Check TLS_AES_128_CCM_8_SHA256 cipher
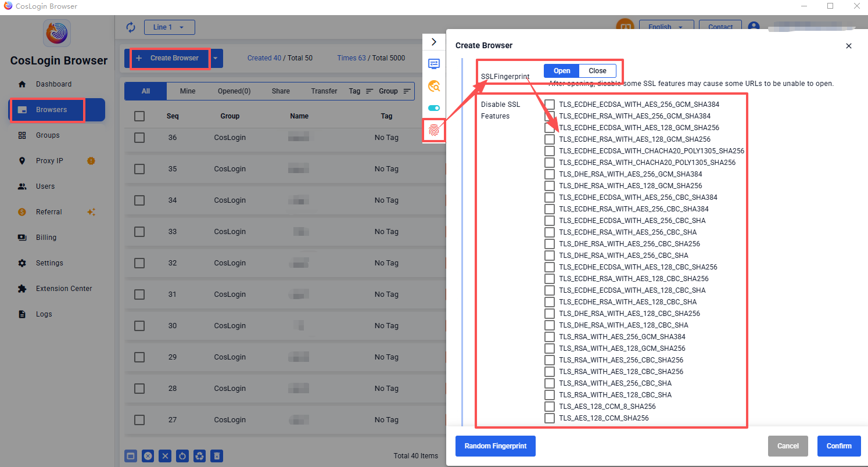The height and width of the screenshot is (467, 868). 550,407
